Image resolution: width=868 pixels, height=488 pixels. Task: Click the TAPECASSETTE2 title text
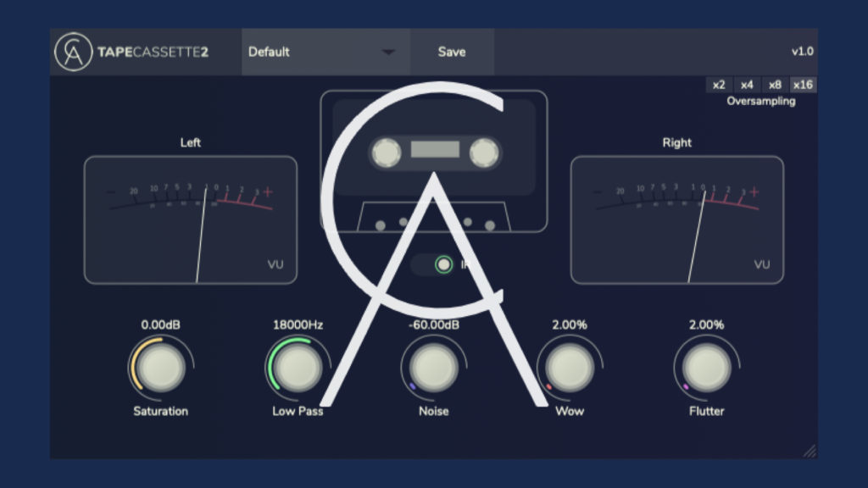[153, 52]
